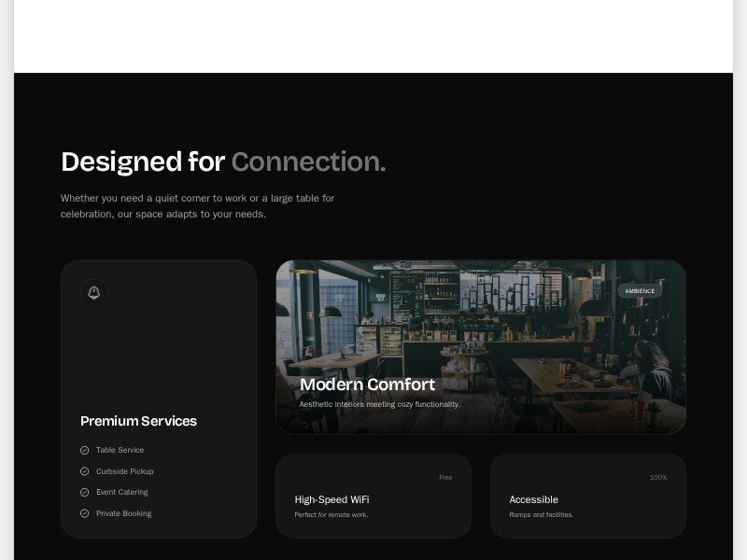Click the 'Ramps and facilities.' caption

(542, 515)
